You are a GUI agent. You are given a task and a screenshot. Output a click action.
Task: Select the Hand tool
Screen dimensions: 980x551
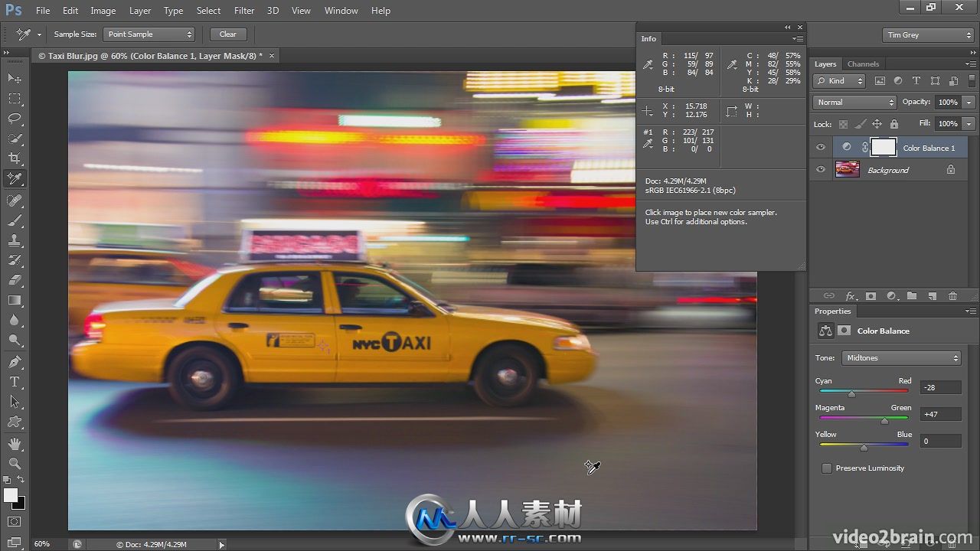point(15,444)
